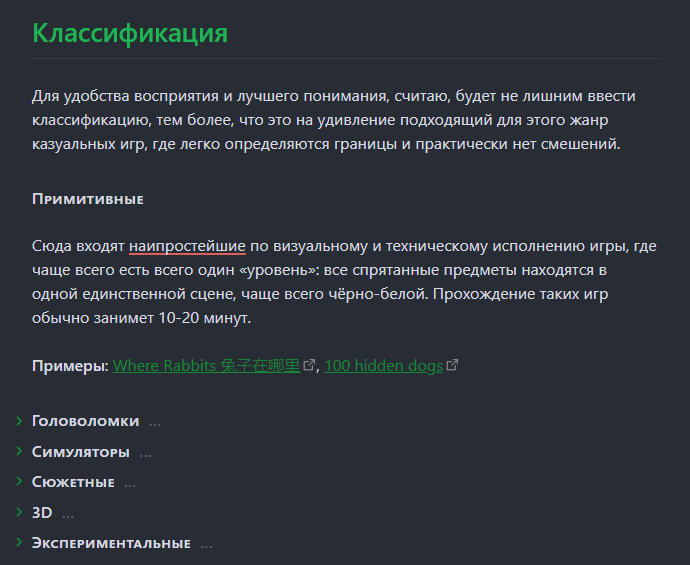Click the ellipsis after Головоломки
This screenshot has height=565, width=690.
click(155, 424)
